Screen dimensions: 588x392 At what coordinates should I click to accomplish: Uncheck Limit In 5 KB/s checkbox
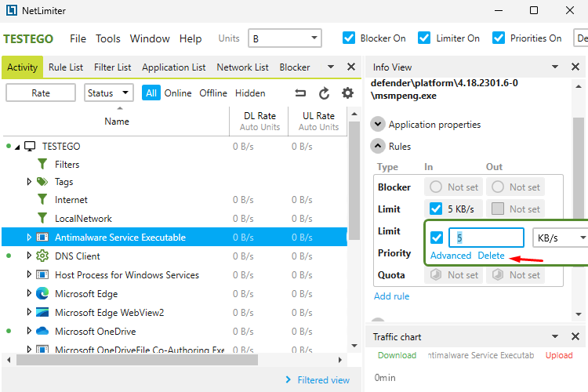tap(436, 209)
